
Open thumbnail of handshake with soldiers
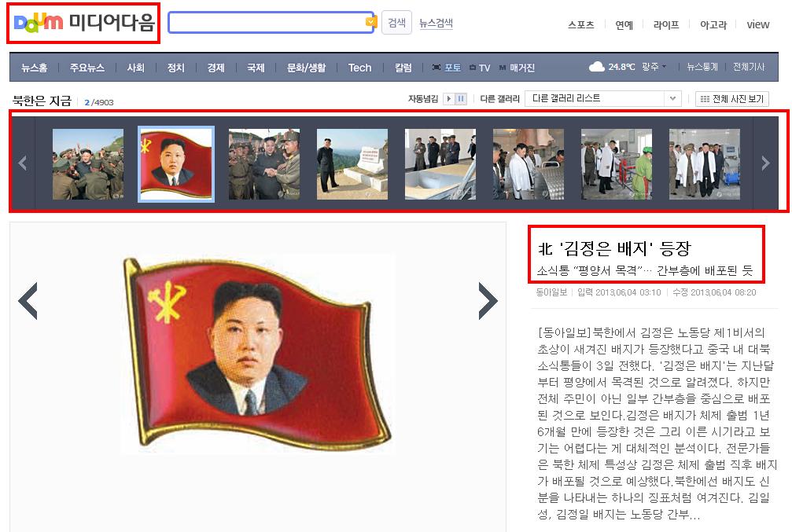click(x=264, y=164)
